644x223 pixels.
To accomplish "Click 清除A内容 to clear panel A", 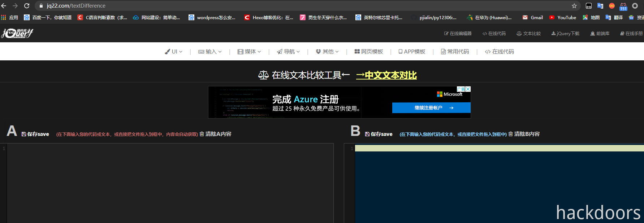I will click(x=215, y=134).
